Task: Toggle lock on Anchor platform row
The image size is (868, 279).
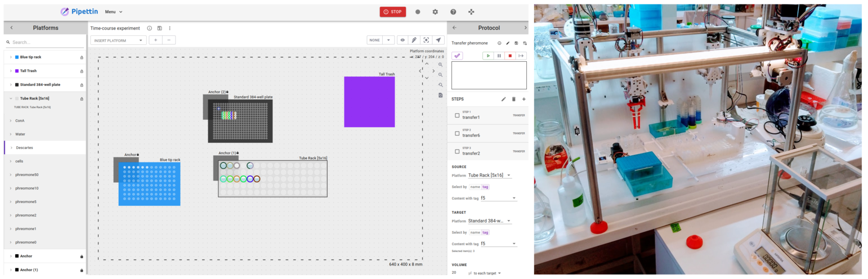Action: click(82, 256)
